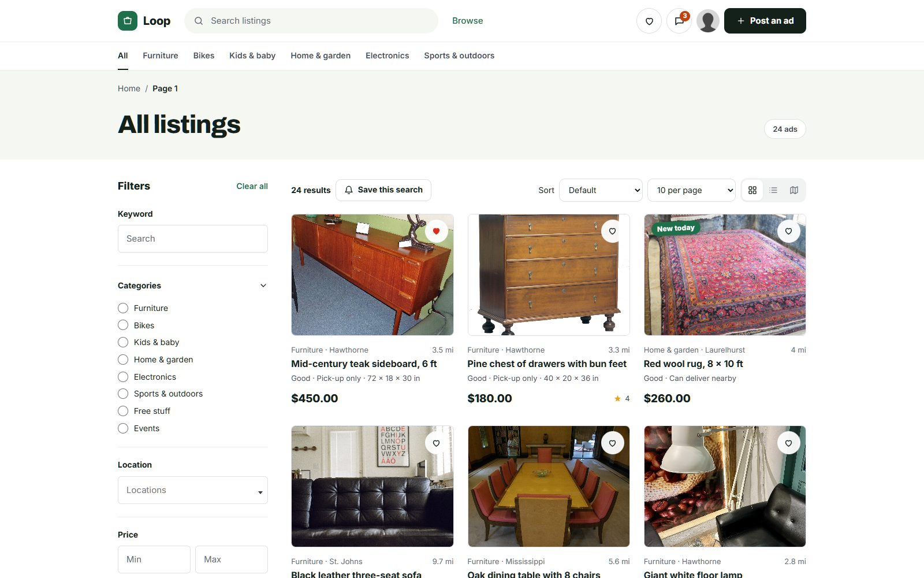This screenshot has height=578, width=924.
Task: Open the Browse link in header
Action: (x=468, y=21)
